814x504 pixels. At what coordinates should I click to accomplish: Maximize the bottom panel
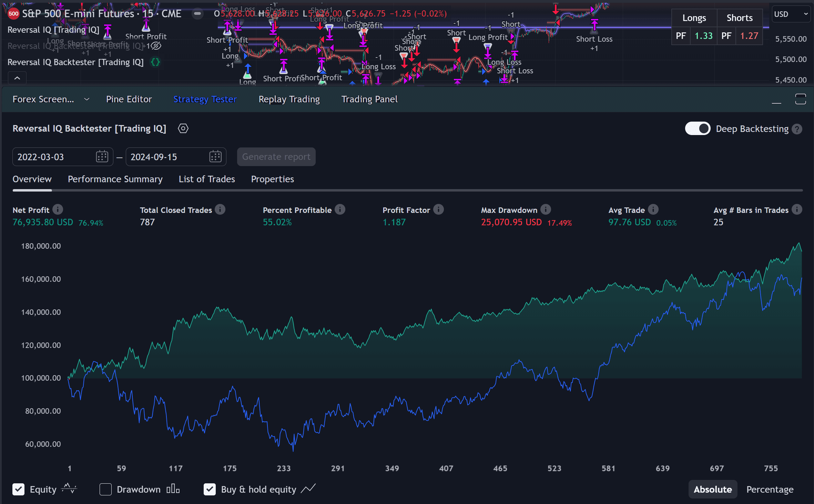pos(800,99)
